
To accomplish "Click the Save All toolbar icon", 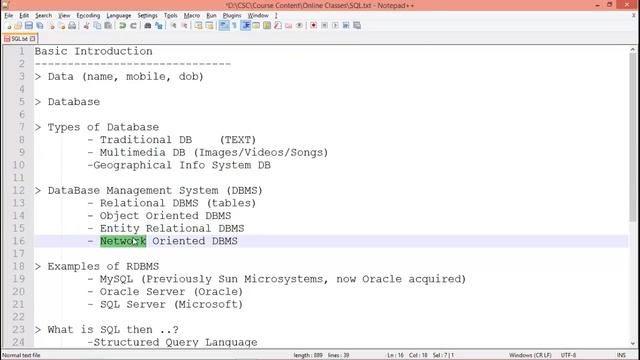I will (40, 25).
